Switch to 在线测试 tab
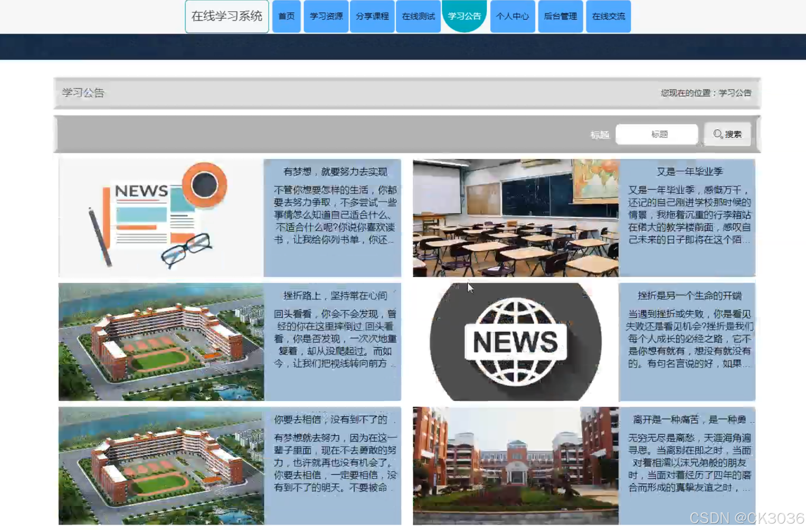Image resolution: width=806 pixels, height=532 pixels. tap(418, 16)
